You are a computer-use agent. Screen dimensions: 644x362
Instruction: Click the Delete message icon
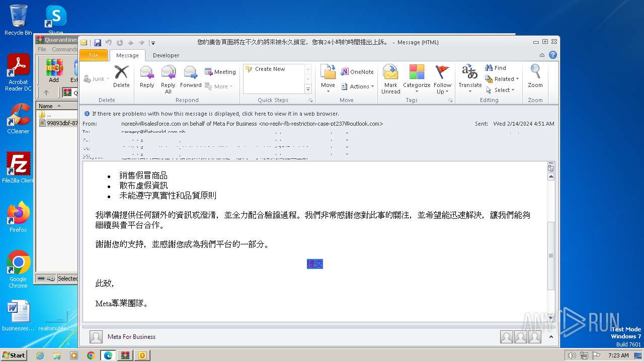pyautogui.click(x=121, y=76)
